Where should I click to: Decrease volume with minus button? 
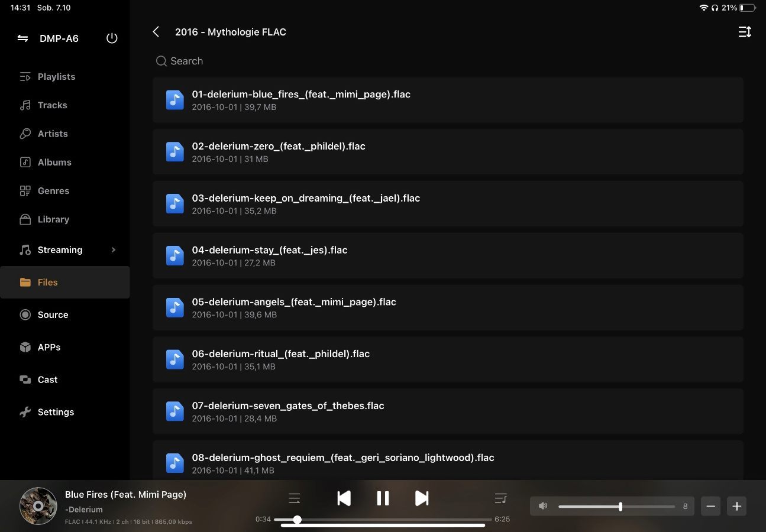click(x=711, y=507)
